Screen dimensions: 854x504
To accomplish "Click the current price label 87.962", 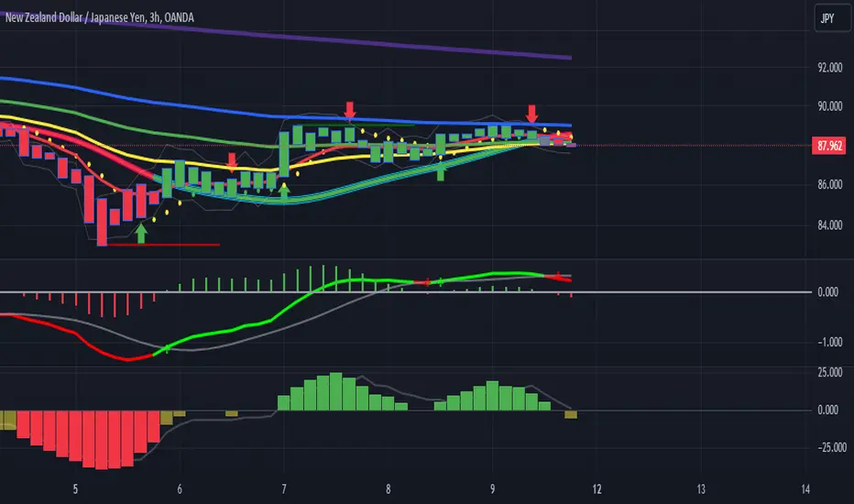I will tap(829, 146).
